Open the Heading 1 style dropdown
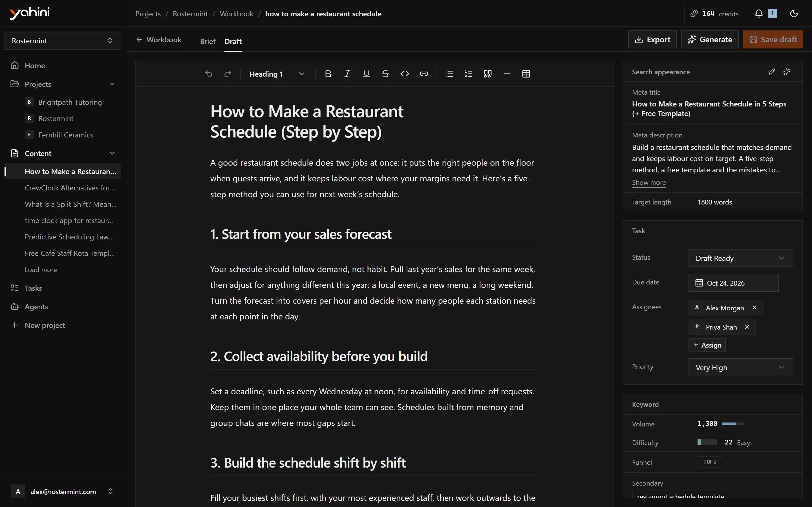Image resolution: width=812 pixels, height=507 pixels. [277, 74]
